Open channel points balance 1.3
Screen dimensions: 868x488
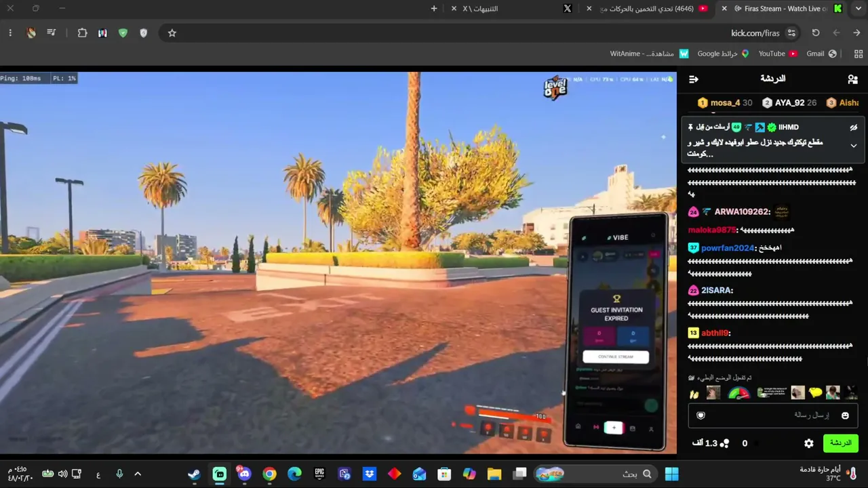click(711, 443)
